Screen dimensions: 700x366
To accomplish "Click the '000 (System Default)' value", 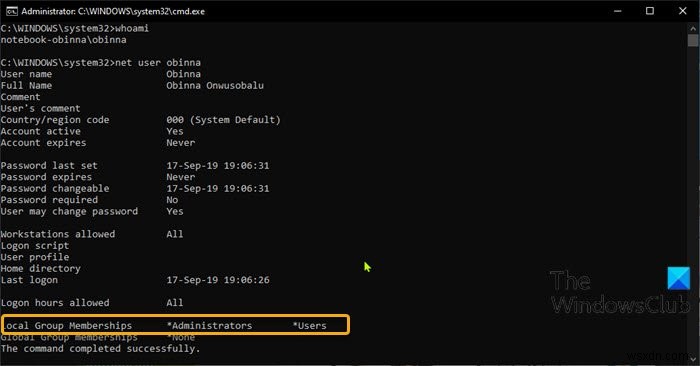I will pos(223,120).
